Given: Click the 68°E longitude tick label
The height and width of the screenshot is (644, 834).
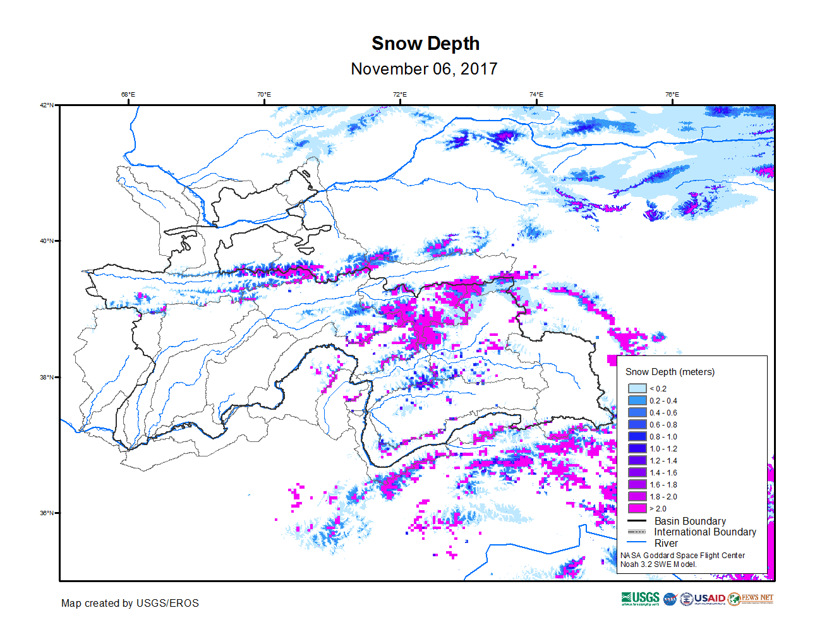Looking at the screenshot, I should pyautogui.click(x=128, y=95).
